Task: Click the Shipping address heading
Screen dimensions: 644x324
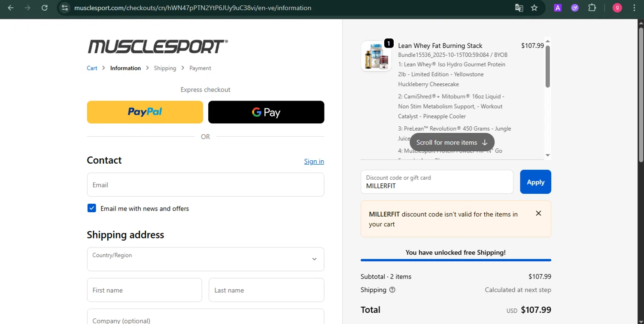Action: 125,235
